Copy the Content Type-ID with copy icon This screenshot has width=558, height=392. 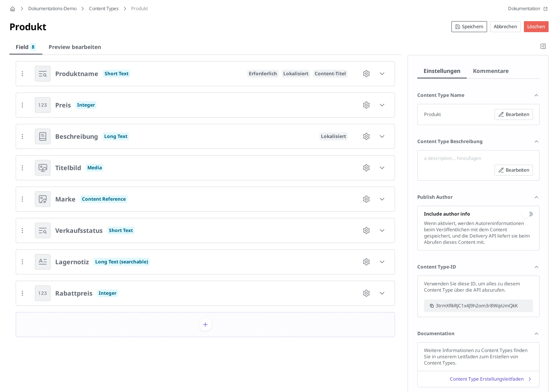pos(432,306)
